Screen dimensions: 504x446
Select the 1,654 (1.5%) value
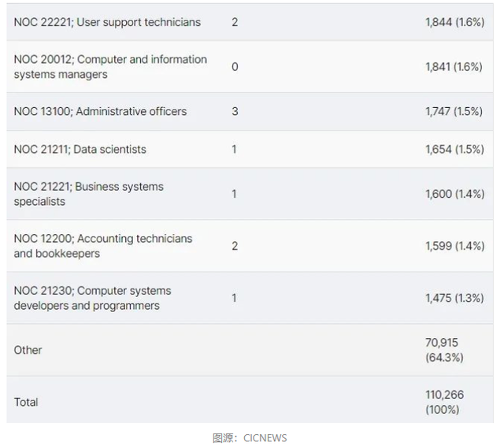[x=454, y=149]
